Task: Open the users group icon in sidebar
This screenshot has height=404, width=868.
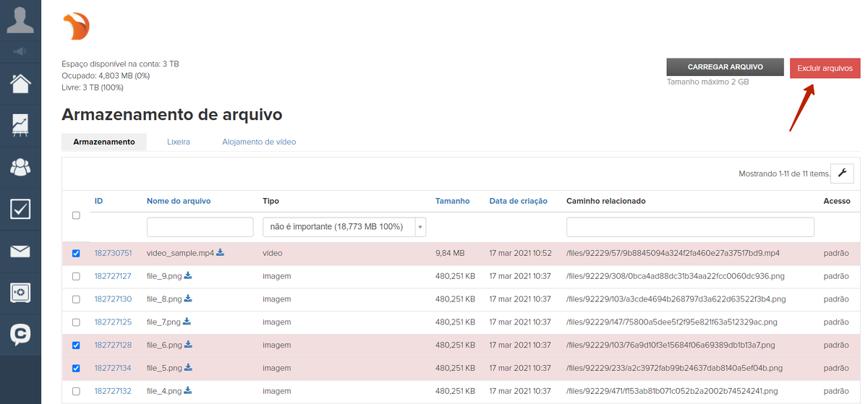Action: pyautogui.click(x=20, y=167)
